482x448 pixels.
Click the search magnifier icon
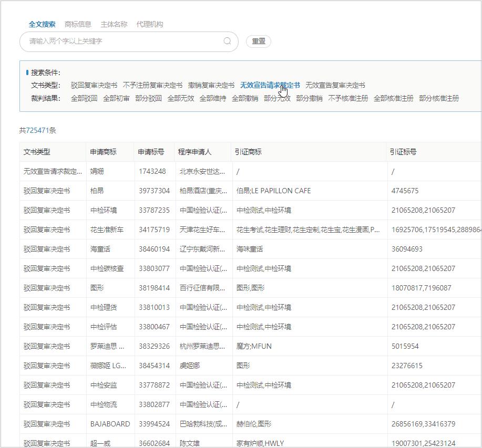point(227,41)
